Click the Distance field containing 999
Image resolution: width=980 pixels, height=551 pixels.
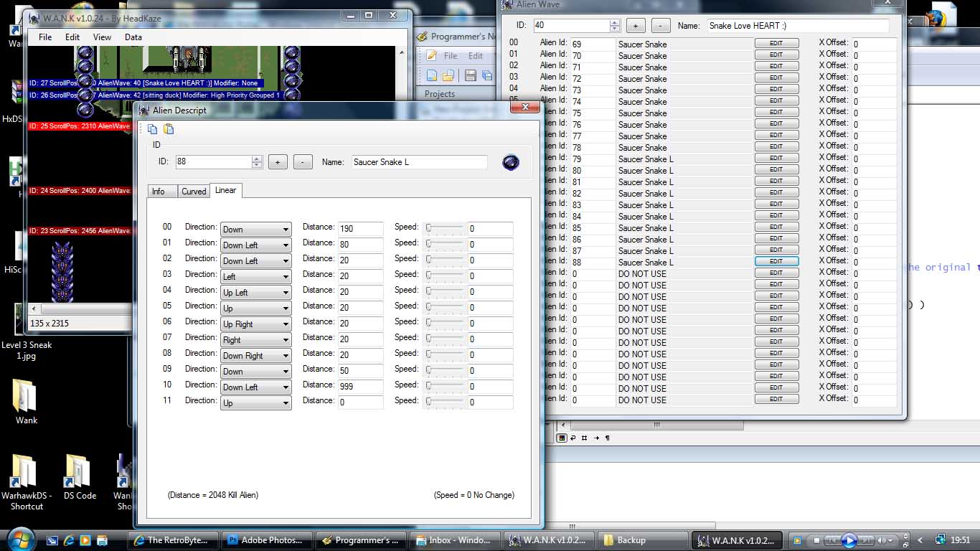[360, 387]
